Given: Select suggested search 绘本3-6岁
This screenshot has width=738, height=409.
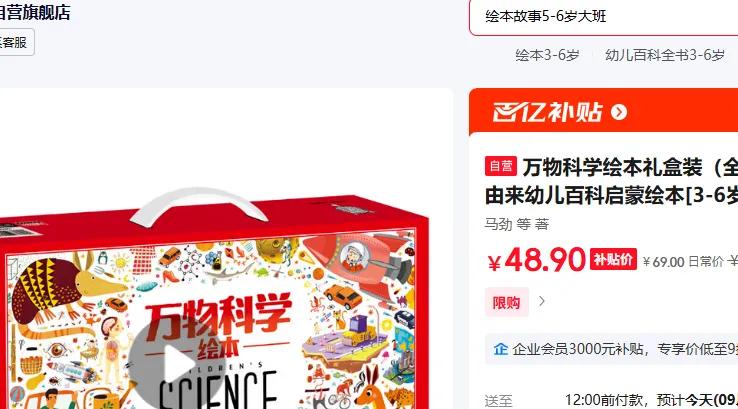Looking at the screenshot, I should pyautogui.click(x=547, y=55).
